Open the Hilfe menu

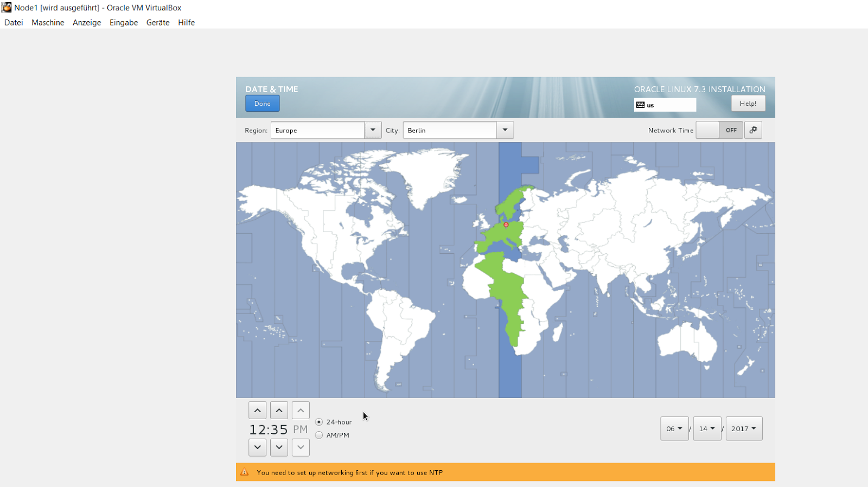pyautogui.click(x=186, y=22)
